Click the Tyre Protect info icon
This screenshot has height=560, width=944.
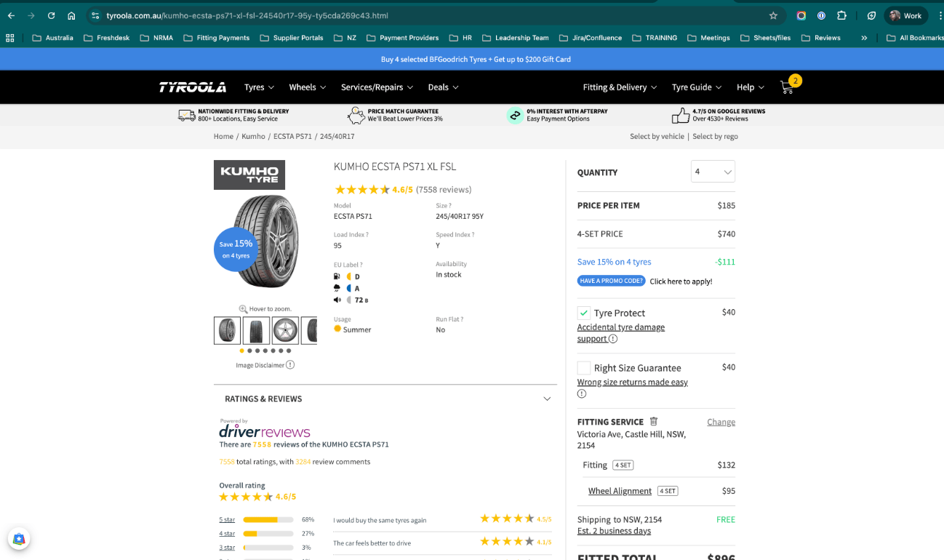613,339
